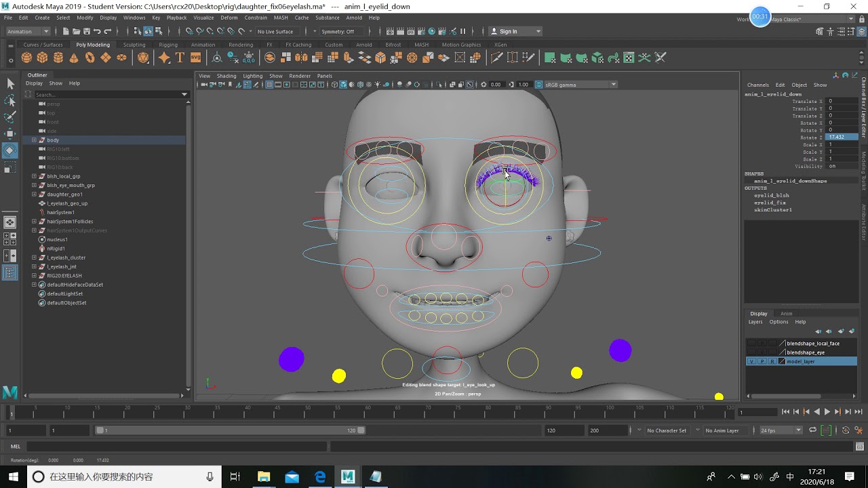
Task: Create a polygon sphere from the shelf
Action: [x=26, y=58]
